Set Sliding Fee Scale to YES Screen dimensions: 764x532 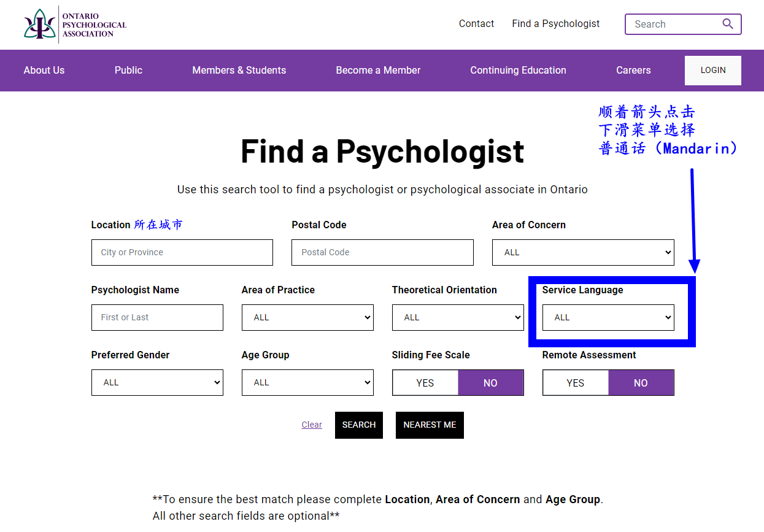[x=425, y=383]
